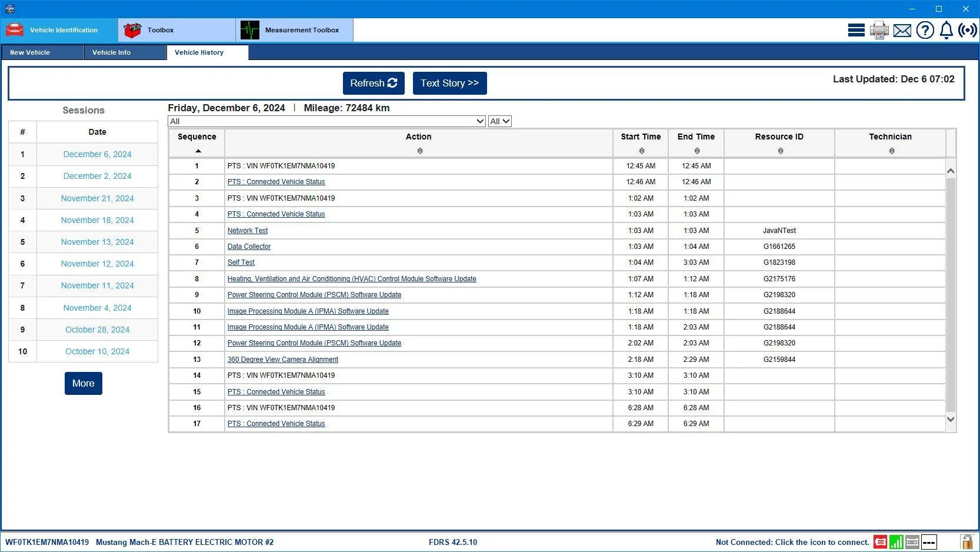Screen dimensions: 980x552
Task: Click the table scrollbar up arrow
Action: [951, 171]
